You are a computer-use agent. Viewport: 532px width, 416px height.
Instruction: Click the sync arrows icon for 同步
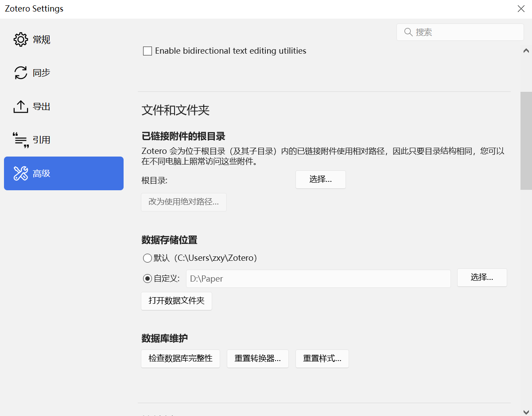pyautogui.click(x=21, y=73)
